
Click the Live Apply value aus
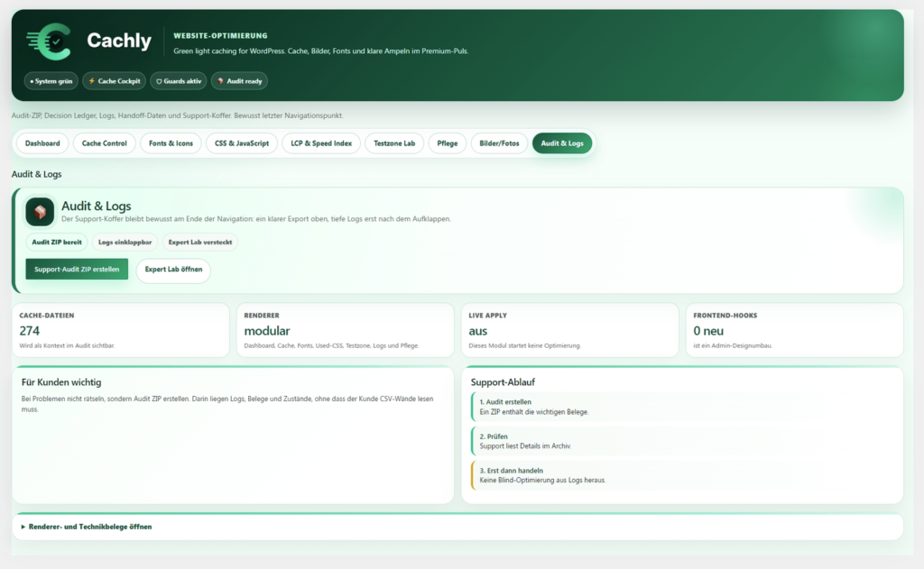(x=478, y=331)
